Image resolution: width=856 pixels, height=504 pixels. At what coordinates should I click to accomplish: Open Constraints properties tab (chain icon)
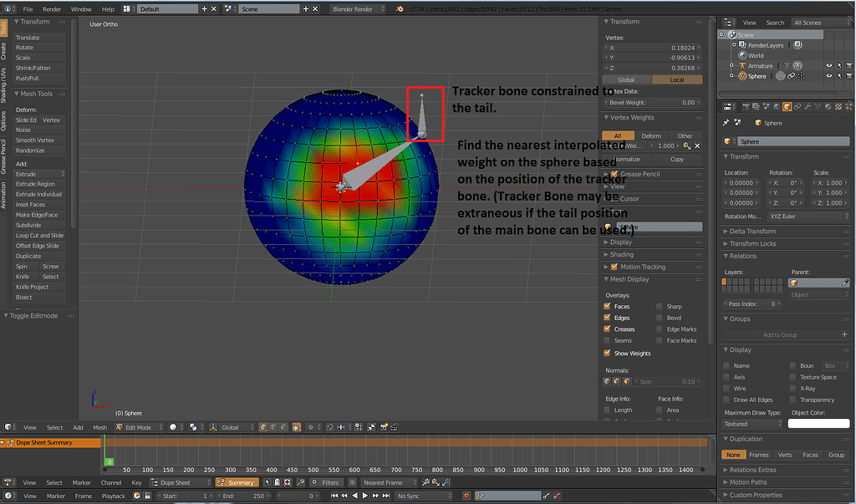[797, 106]
